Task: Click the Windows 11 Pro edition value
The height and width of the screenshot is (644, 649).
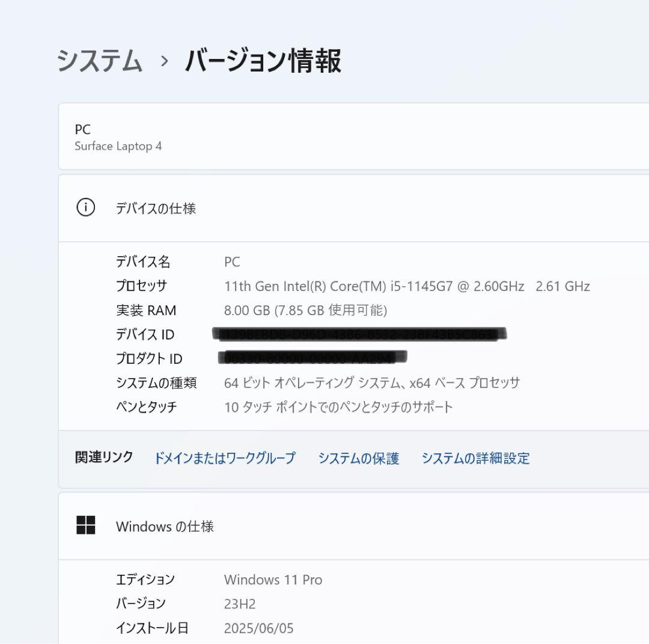Action: (273, 580)
